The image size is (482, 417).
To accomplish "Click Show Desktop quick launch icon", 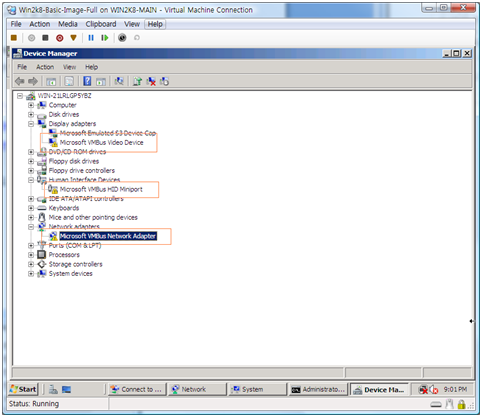I will click(x=67, y=389).
